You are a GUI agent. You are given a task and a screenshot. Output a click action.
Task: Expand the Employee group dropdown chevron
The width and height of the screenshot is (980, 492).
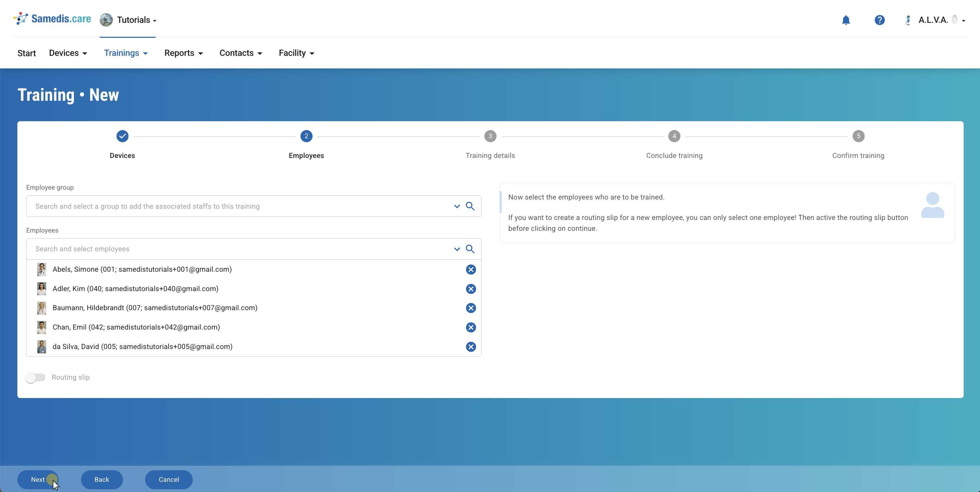click(x=456, y=206)
